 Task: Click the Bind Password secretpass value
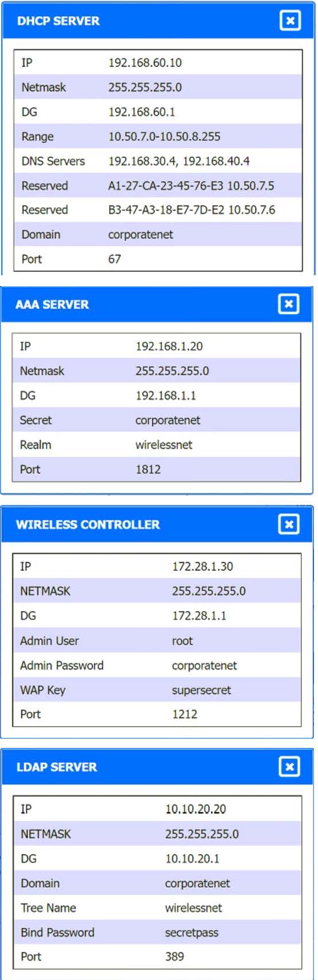pos(192,933)
